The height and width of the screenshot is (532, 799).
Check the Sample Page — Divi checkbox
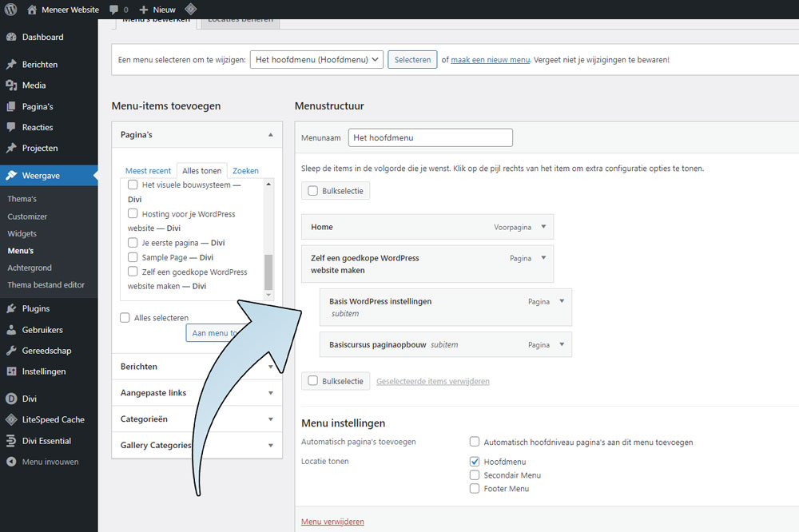(133, 257)
